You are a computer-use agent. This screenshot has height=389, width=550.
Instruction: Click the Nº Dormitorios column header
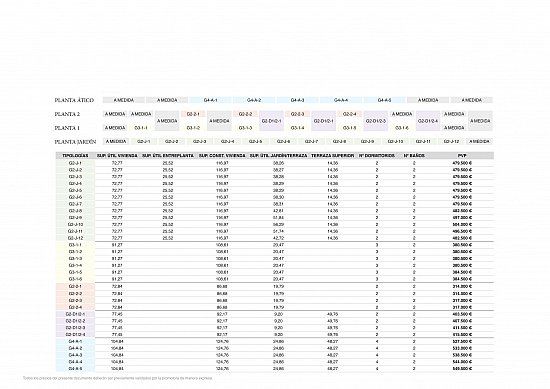point(377,155)
